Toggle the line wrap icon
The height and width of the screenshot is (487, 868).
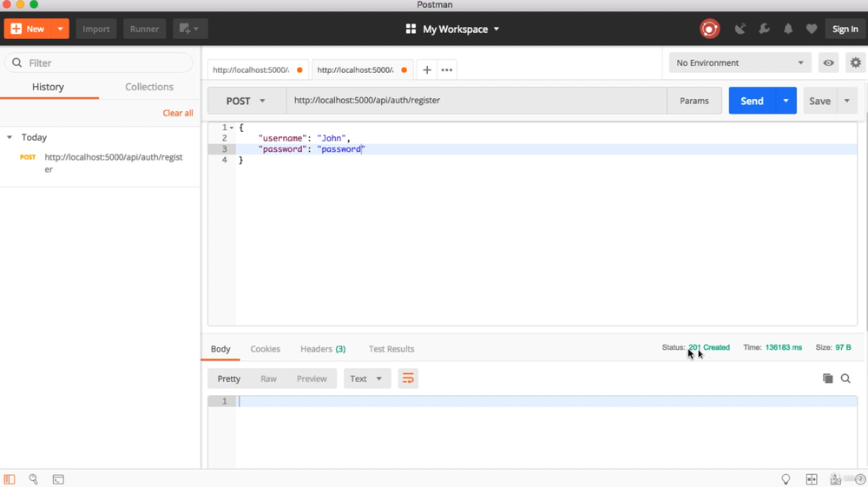(408, 378)
